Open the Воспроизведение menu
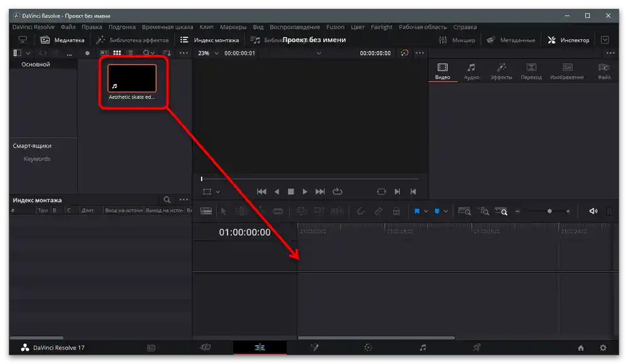Image resolution: width=628 pixels, height=364 pixels. point(295,27)
